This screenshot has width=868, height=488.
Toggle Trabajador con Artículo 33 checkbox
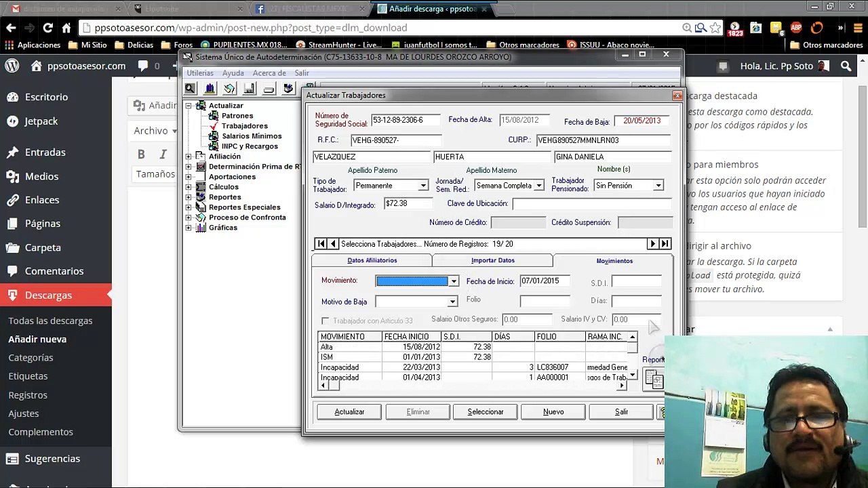click(x=325, y=321)
